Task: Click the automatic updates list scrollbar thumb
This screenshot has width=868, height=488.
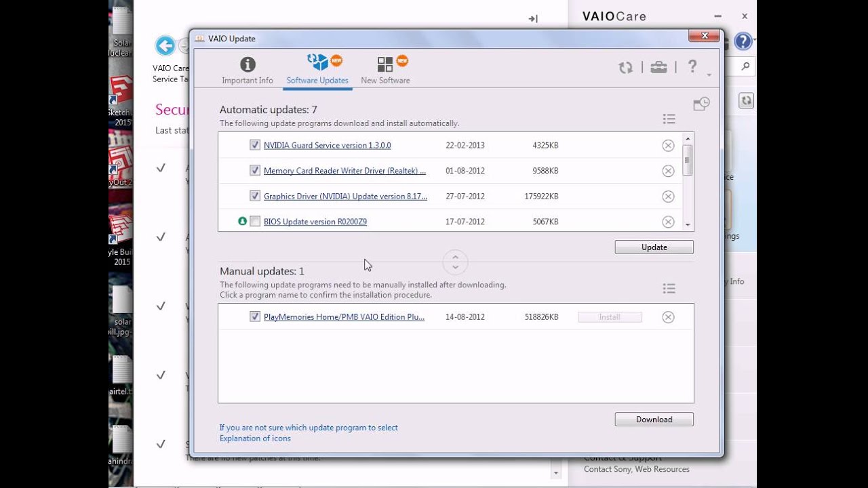Action: 688,161
